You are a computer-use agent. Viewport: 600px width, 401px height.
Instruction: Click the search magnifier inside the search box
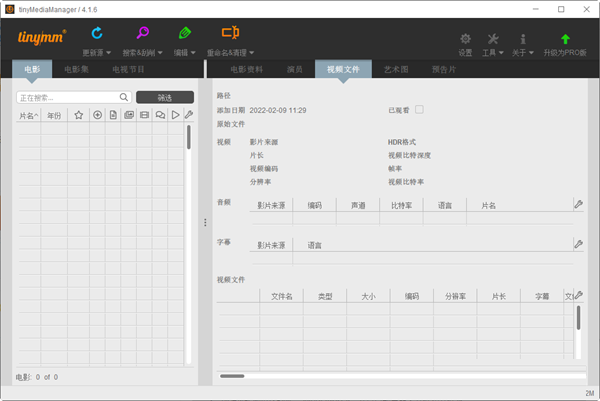tap(124, 97)
